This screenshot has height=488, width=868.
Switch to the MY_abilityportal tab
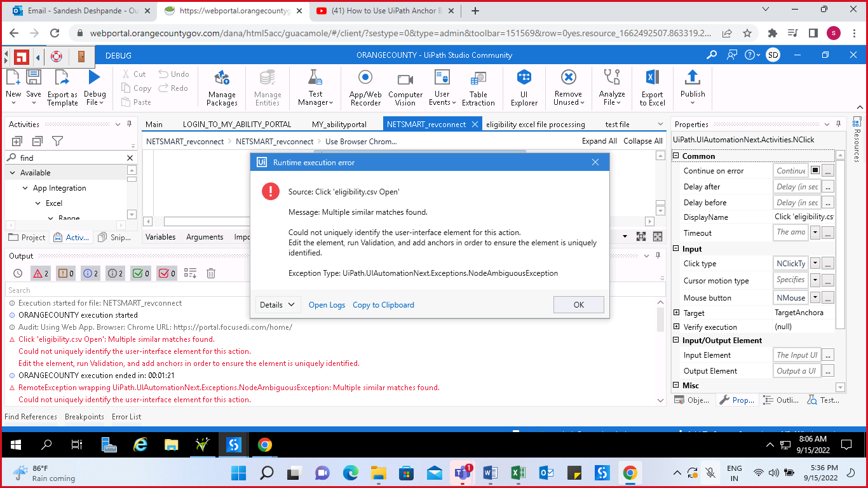click(339, 125)
